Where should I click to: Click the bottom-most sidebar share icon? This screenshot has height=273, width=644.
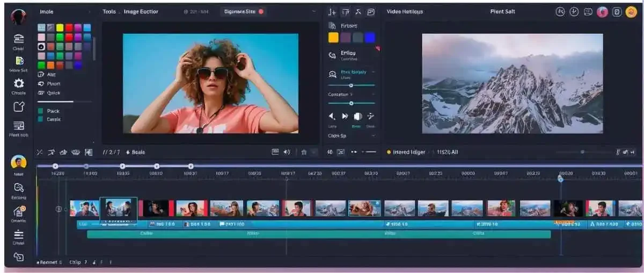pyautogui.click(x=19, y=257)
